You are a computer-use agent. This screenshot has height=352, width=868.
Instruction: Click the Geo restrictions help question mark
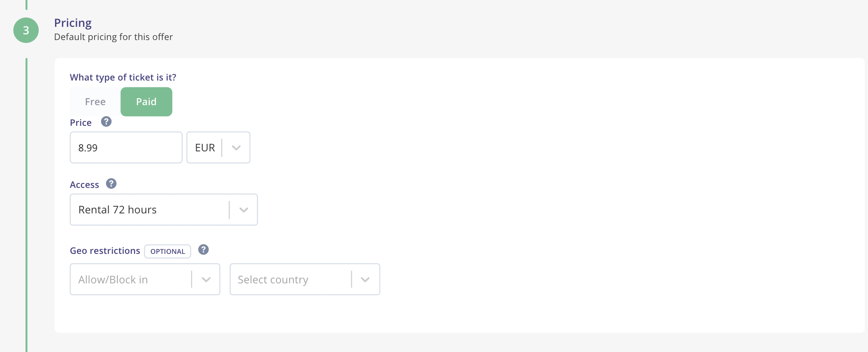point(203,249)
